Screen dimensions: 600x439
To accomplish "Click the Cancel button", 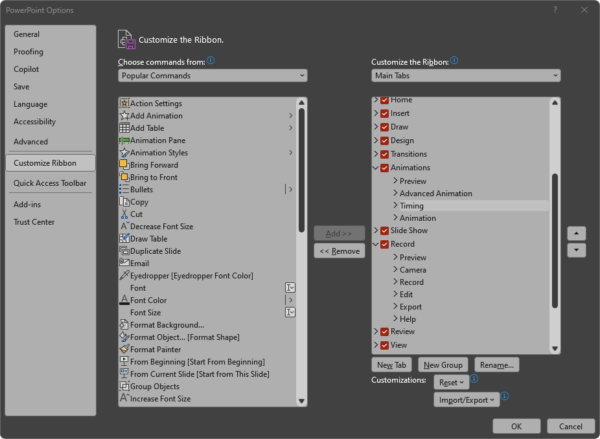I will coord(571,426).
